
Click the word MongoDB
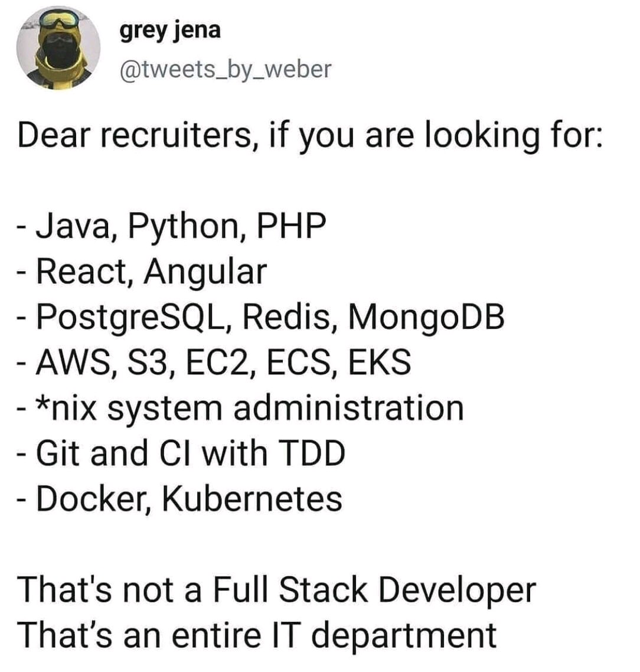click(426, 317)
